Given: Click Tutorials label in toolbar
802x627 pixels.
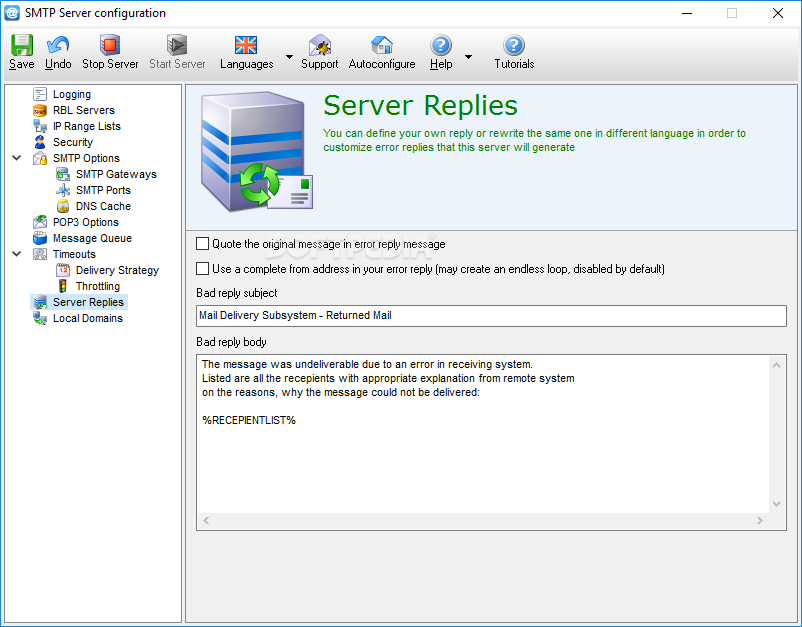Looking at the screenshot, I should [x=514, y=64].
